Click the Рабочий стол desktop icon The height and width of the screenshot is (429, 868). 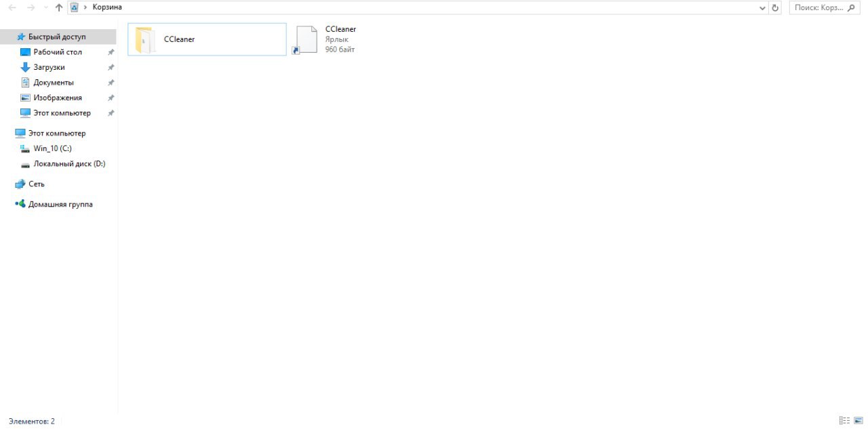[26, 52]
